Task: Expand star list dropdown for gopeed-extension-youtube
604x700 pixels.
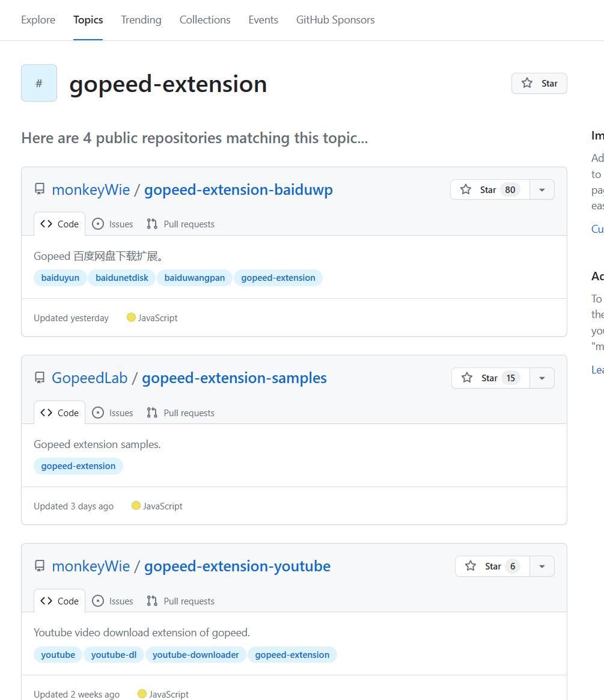Action: pyautogui.click(x=542, y=566)
